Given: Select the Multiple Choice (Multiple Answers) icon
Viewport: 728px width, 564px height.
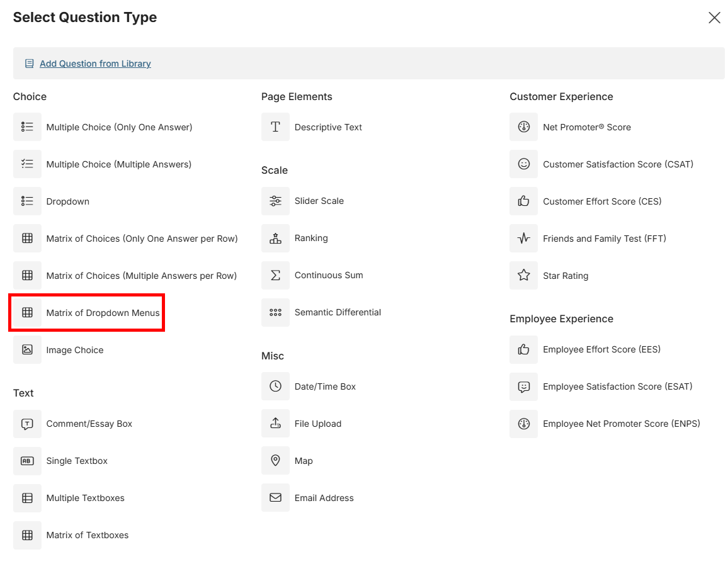Looking at the screenshot, I should 27,164.
